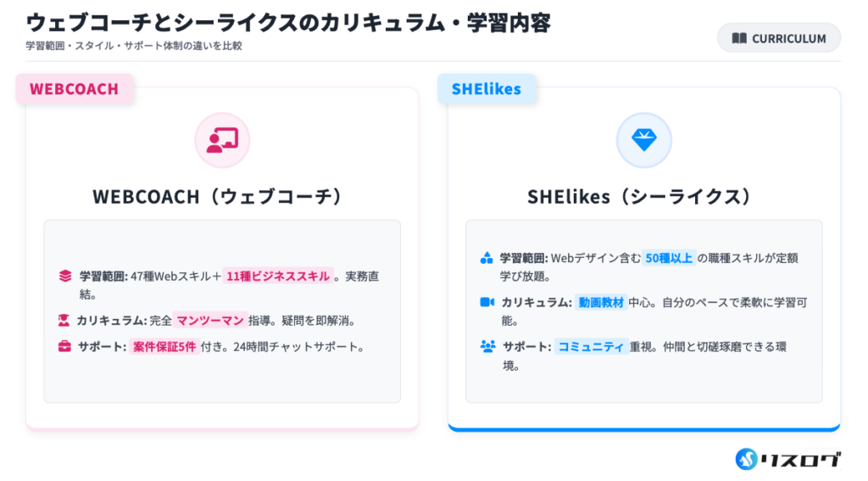Click the video camera icon beside カリキュラム
868x481 pixels.
487,302
